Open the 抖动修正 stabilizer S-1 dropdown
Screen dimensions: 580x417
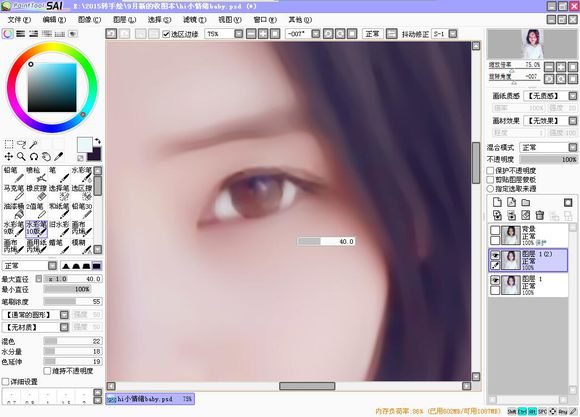click(x=453, y=34)
